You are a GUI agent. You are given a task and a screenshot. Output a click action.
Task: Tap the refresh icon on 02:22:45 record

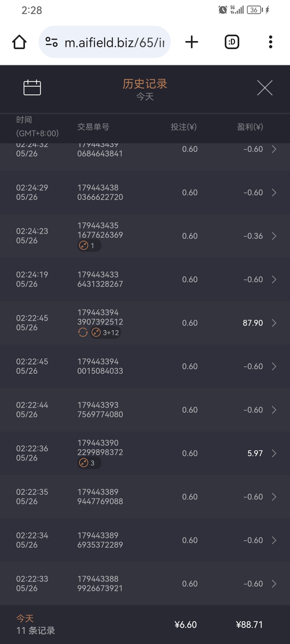(x=83, y=333)
